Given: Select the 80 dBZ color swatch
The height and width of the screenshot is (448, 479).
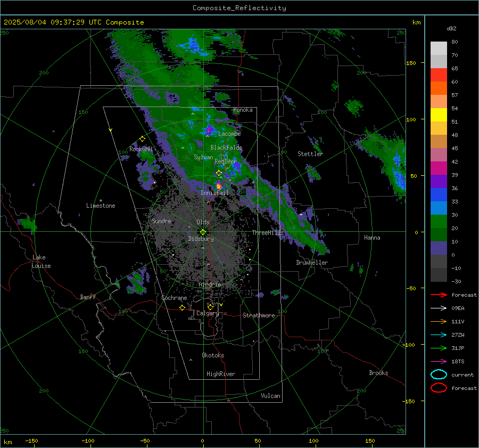Looking at the screenshot, I should (439, 48).
